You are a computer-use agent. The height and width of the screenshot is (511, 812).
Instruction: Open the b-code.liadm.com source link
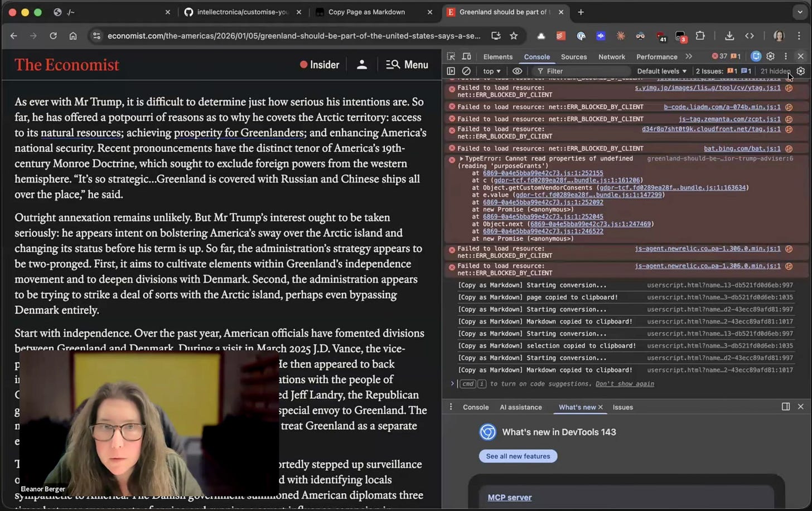(x=722, y=107)
